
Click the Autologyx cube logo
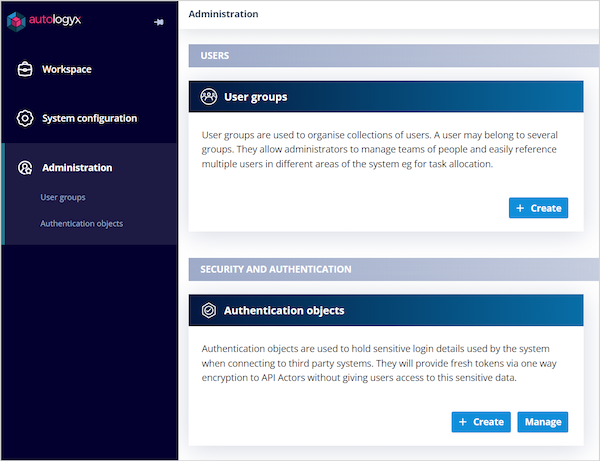(x=16, y=21)
